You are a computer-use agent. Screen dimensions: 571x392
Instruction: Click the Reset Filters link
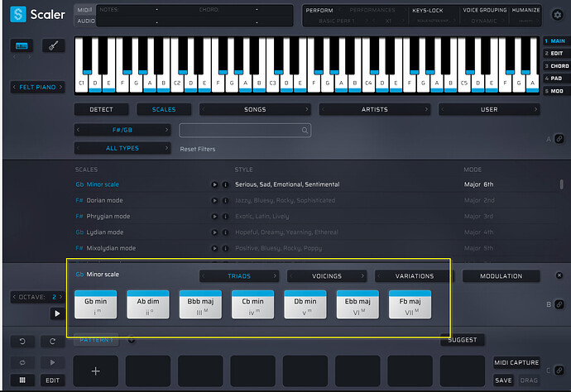point(198,149)
